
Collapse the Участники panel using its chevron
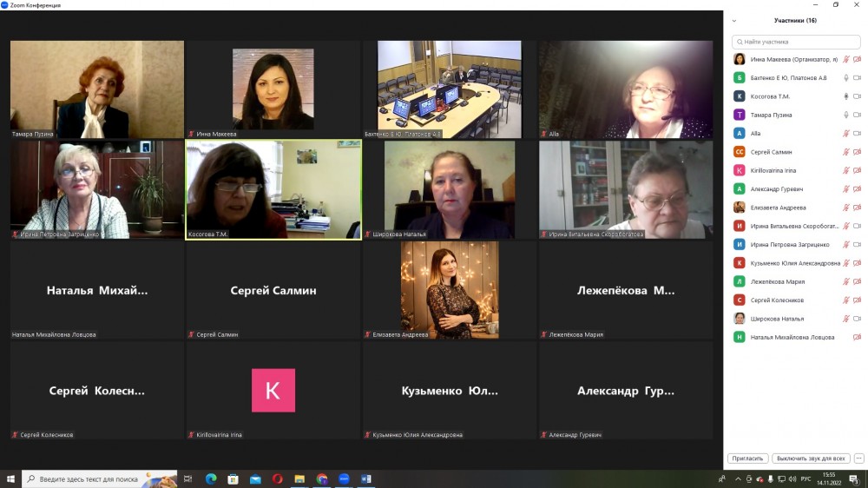734,21
